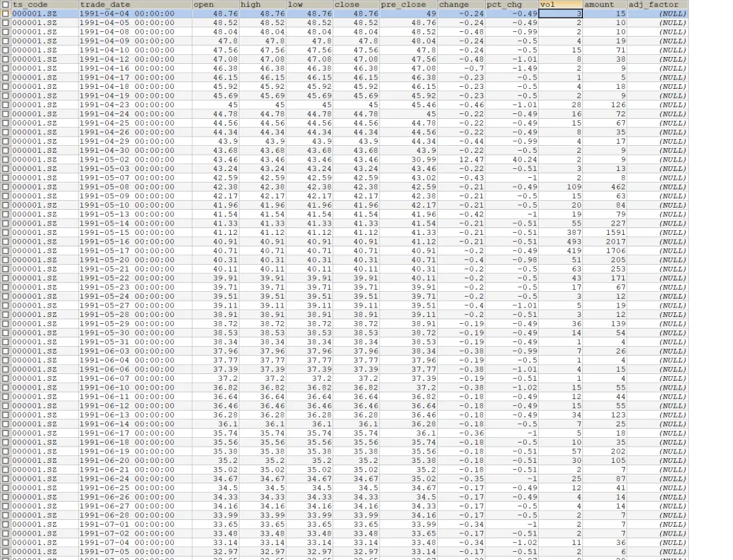Enable checkbox on the 1991-07-04 row
Screen dimensions: 733x560
(x=6, y=542)
